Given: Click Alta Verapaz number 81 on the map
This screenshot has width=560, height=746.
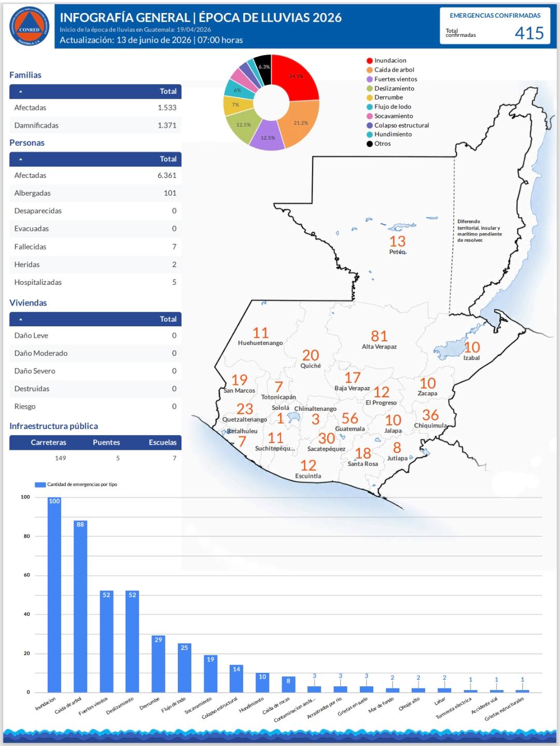Looking at the screenshot, I should pos(379,336).
